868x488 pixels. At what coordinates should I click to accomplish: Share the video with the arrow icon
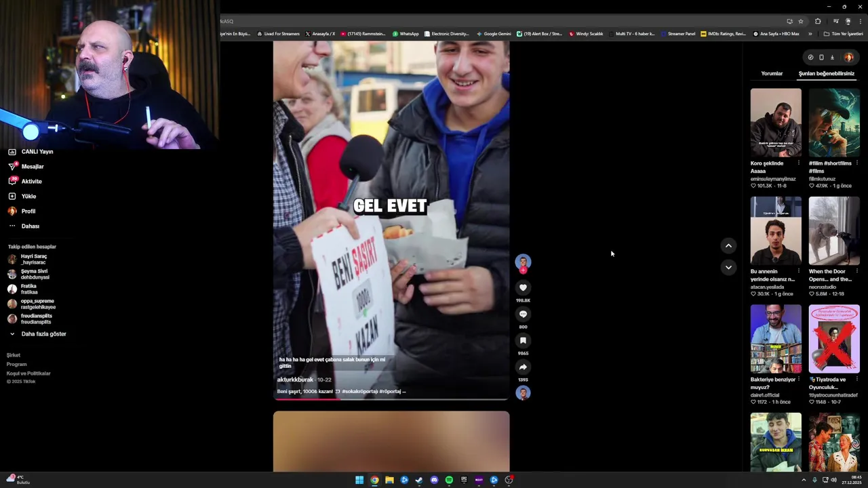point(523,367)
